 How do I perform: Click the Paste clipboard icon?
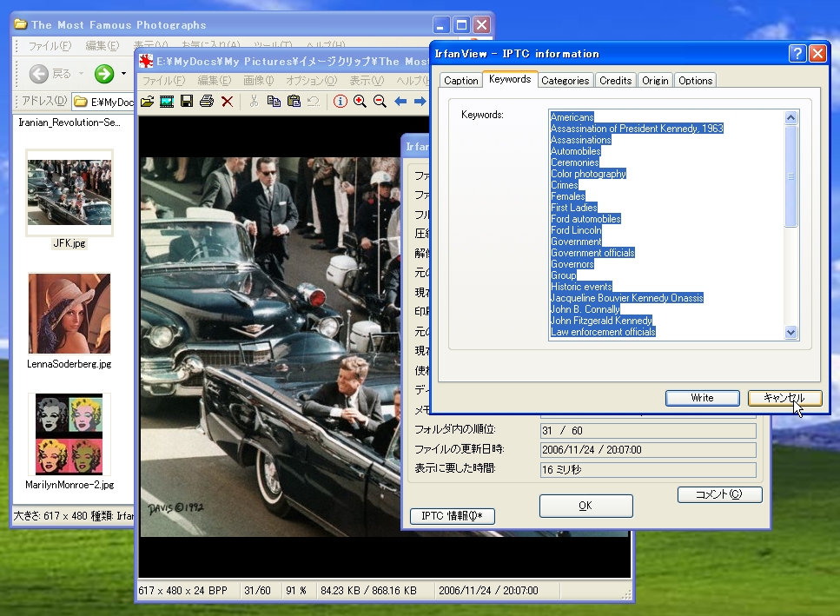[294, 101]
